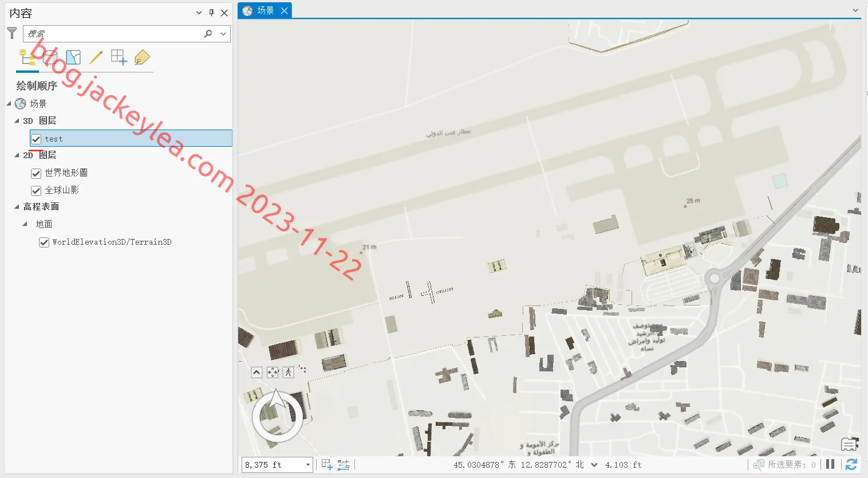
Task: Switch to the 场景 view tab
Action: pyautogui.click(x=265, y=10)
